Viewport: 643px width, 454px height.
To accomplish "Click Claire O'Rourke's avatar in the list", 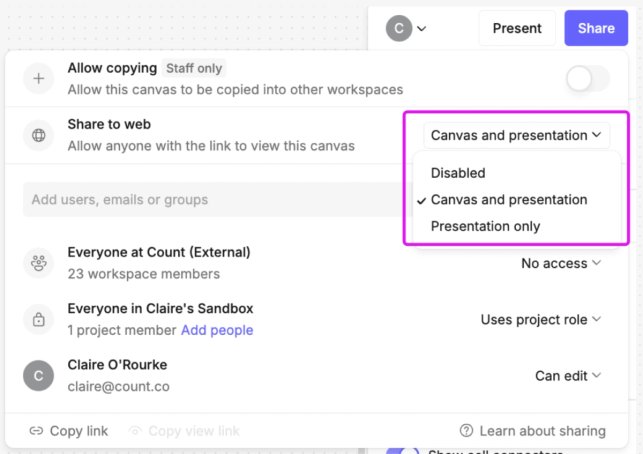I will coord(38,376).
